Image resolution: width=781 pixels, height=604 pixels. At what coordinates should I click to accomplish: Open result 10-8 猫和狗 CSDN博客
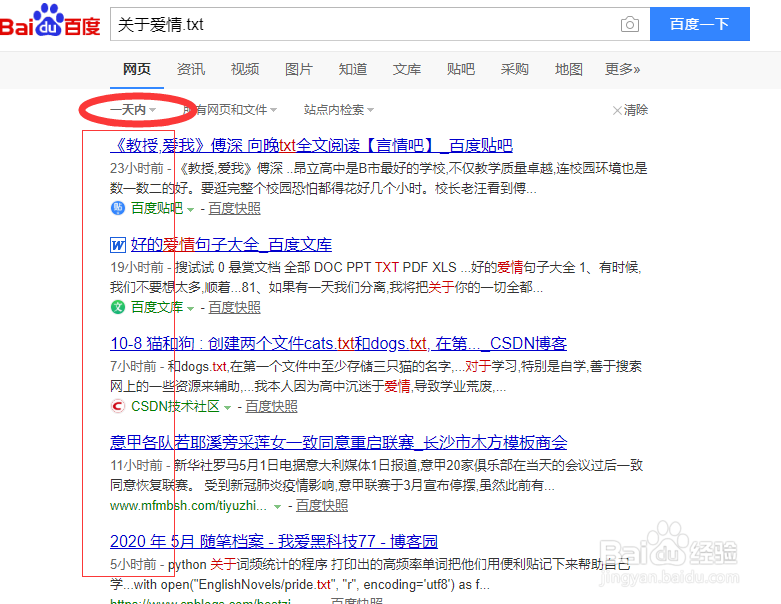[x=338, y=344]
